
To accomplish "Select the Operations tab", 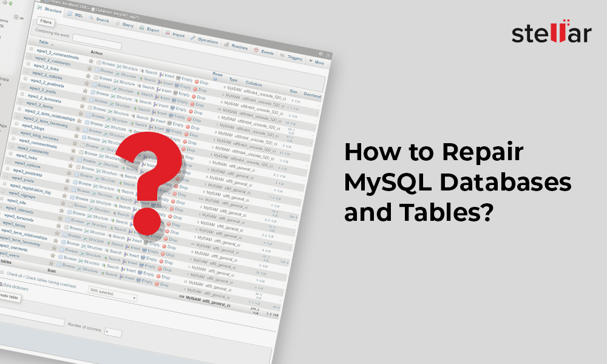I will click(204, 40).
